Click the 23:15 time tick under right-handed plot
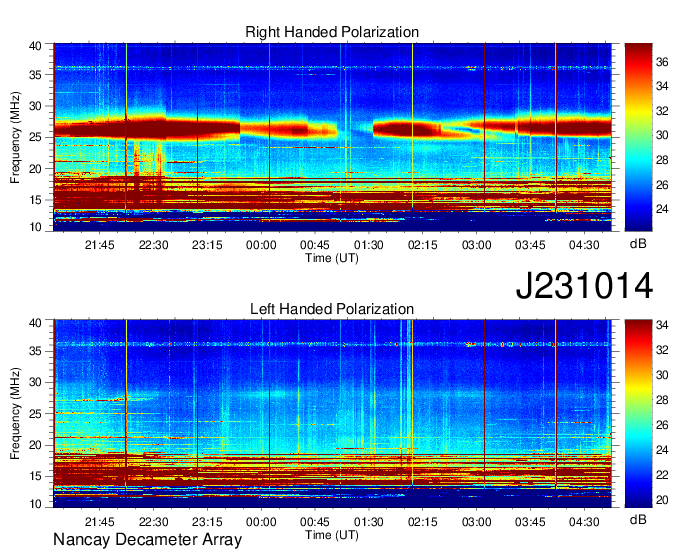This screenshot has width=680, height=552. 207,245
